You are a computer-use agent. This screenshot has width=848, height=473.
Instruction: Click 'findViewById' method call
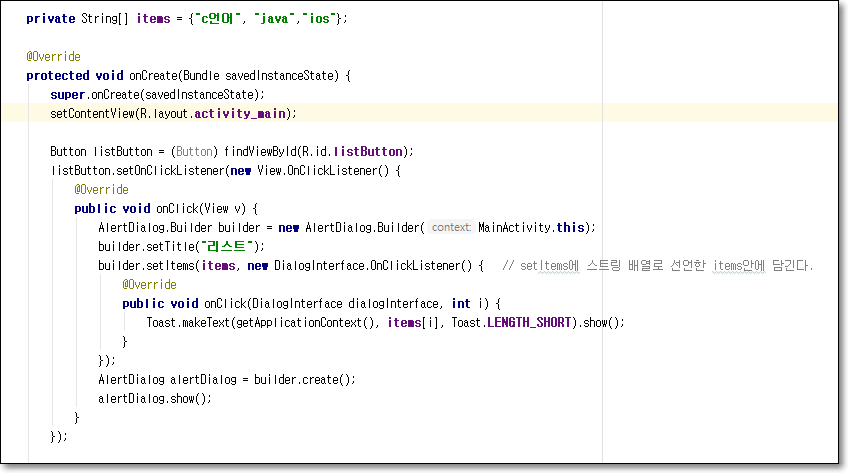[261, 151]
